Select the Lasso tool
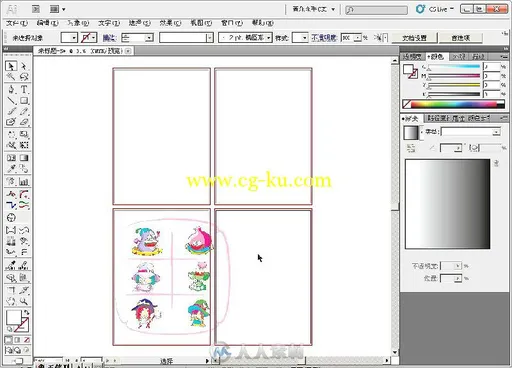The image size is (512, 368). pos(24,77)
